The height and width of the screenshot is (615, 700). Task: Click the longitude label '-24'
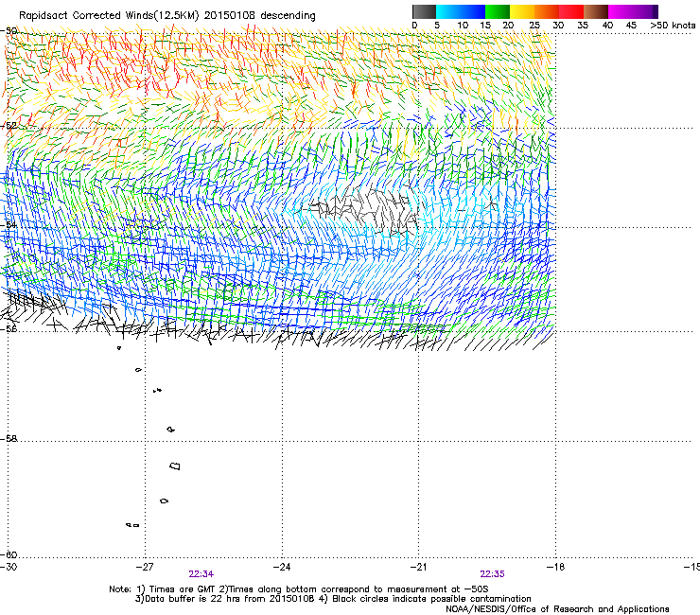[282, 567]
